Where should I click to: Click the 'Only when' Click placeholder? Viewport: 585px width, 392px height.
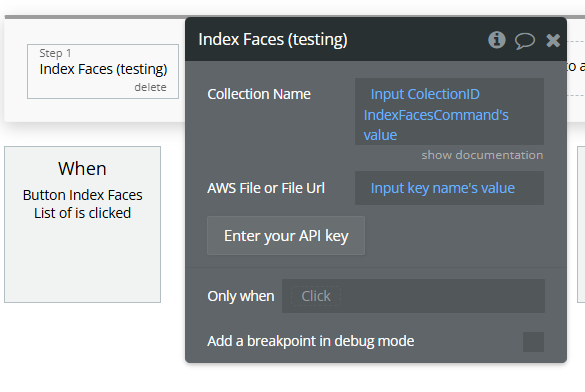click(x=316, y=296)
